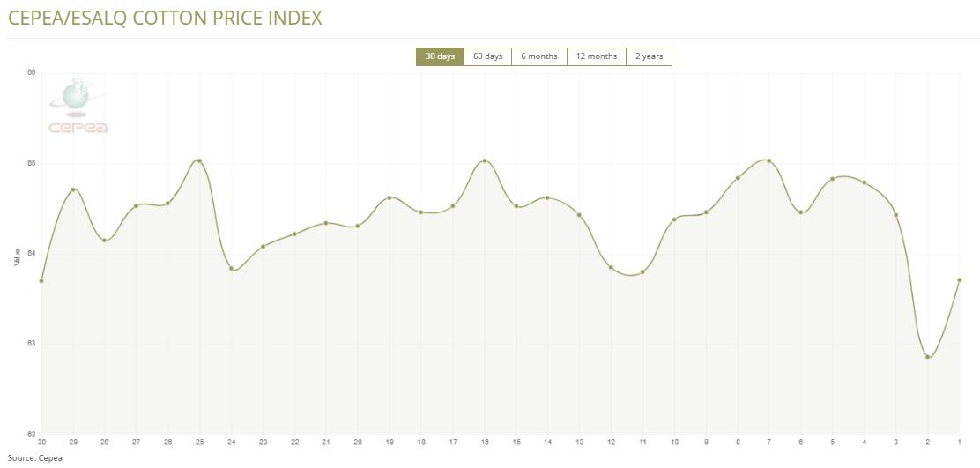Click the last data point at day 1
Image resolution: width=980 pixels, height=468 pixels.
(x=959, y=280)
